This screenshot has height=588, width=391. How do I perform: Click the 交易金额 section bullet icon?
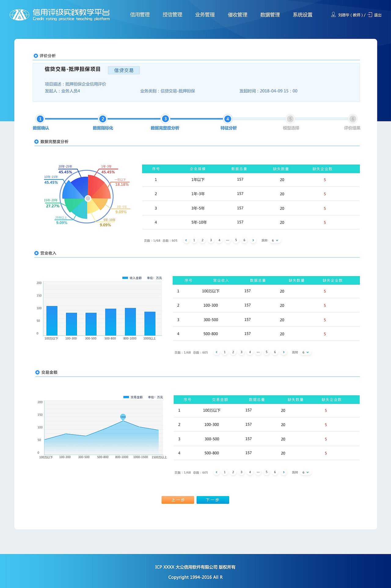pyautogui.click(x=37, y=372)
